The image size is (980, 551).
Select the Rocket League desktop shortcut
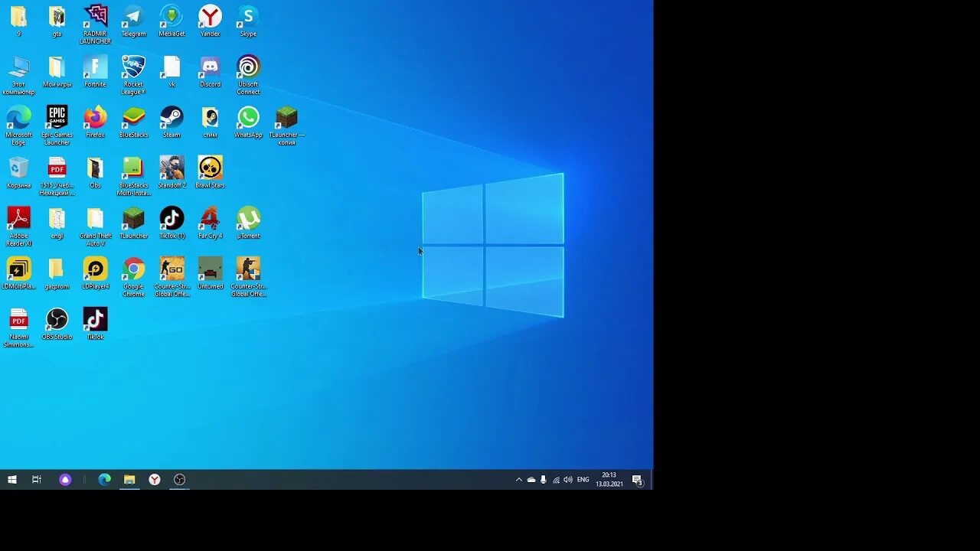[133, 74]
